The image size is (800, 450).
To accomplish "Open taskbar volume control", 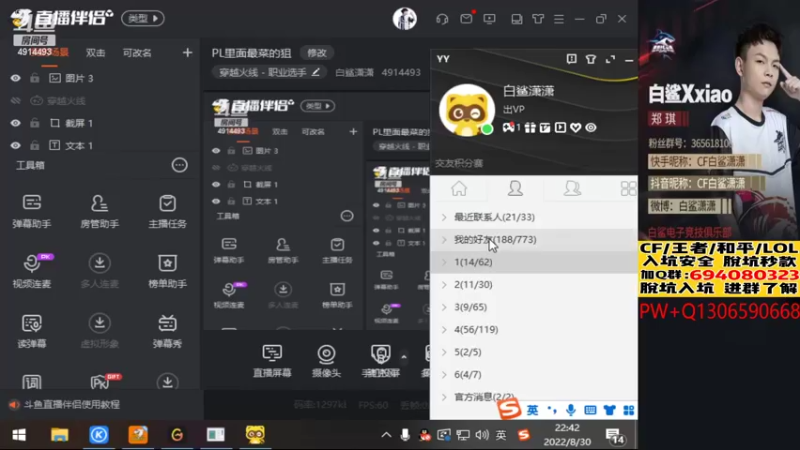I will pyautogui.click(x=482, y=435).
